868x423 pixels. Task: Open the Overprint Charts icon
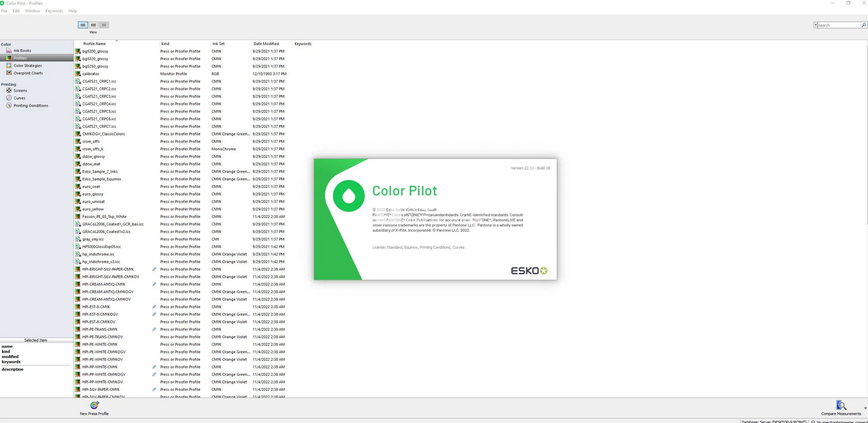coord(9,73)
